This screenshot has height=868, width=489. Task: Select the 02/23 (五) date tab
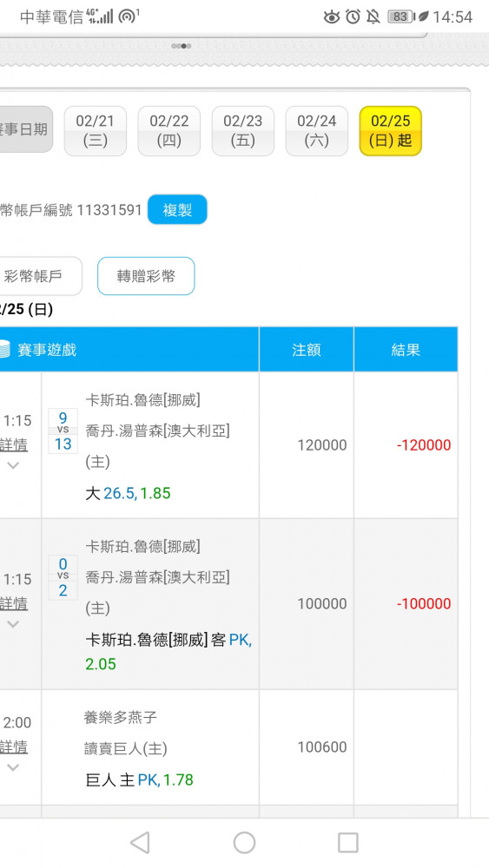pyautogui.click(x=242, y=131)
